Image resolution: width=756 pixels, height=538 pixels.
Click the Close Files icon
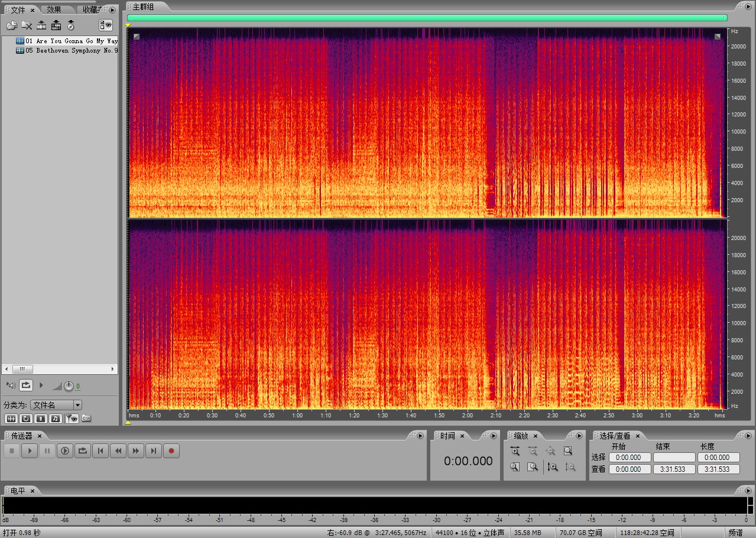(27, 25)
